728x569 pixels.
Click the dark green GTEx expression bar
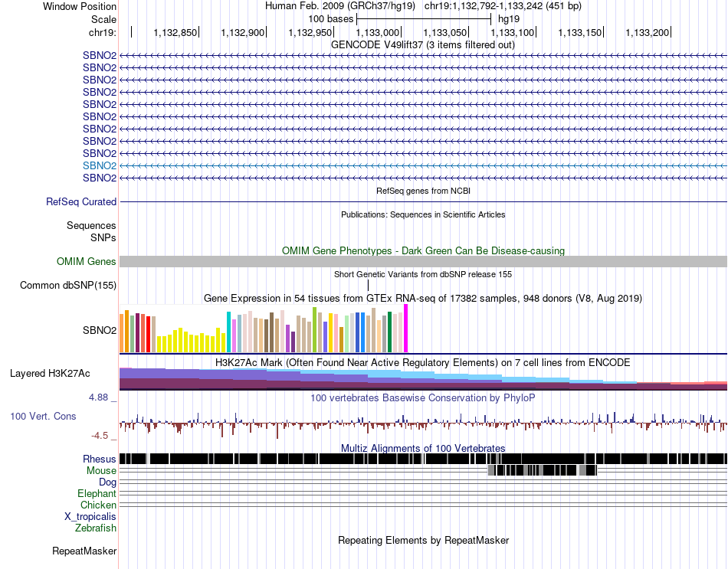[x=390, y=332]
